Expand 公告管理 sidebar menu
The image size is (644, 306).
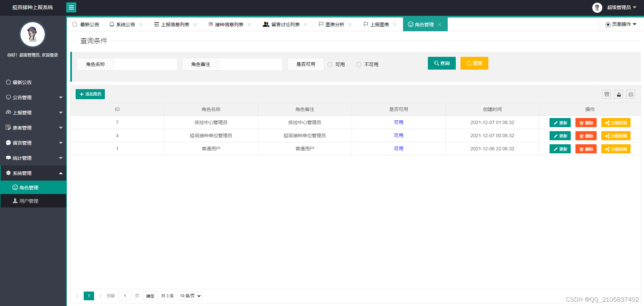click(33, 98)
